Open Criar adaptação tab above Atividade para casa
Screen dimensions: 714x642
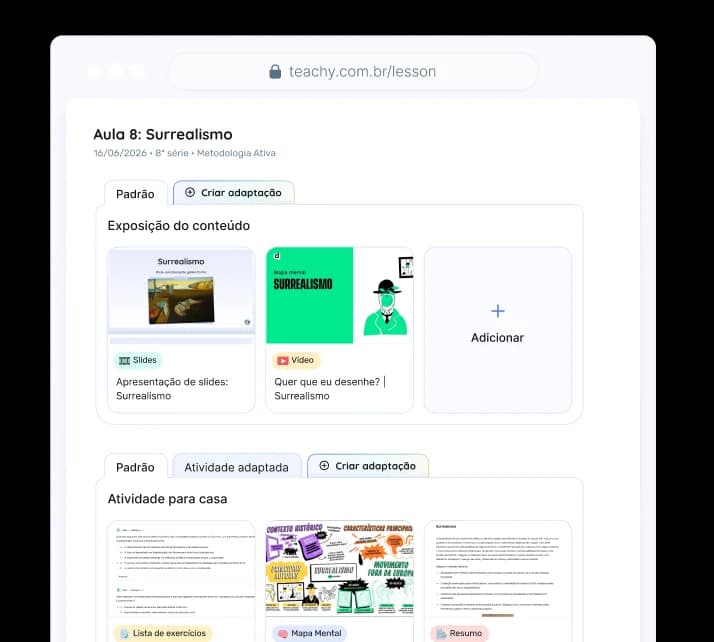pyautogui.click(x=368, y=466)
